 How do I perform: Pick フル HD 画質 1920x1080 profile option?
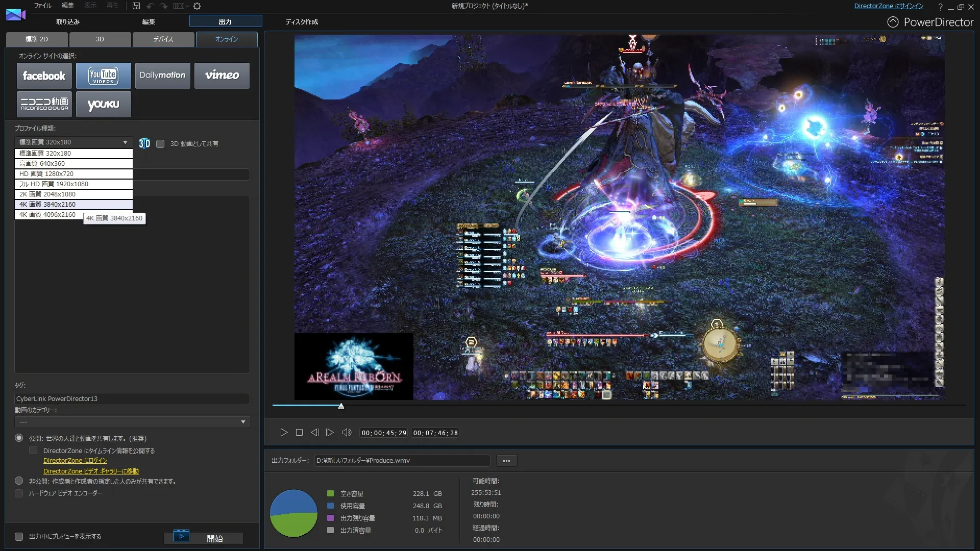73,184
